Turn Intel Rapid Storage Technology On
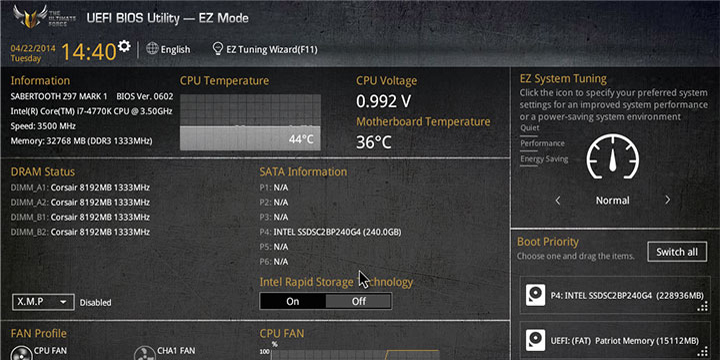720x360 pixels. click(292, 301)
